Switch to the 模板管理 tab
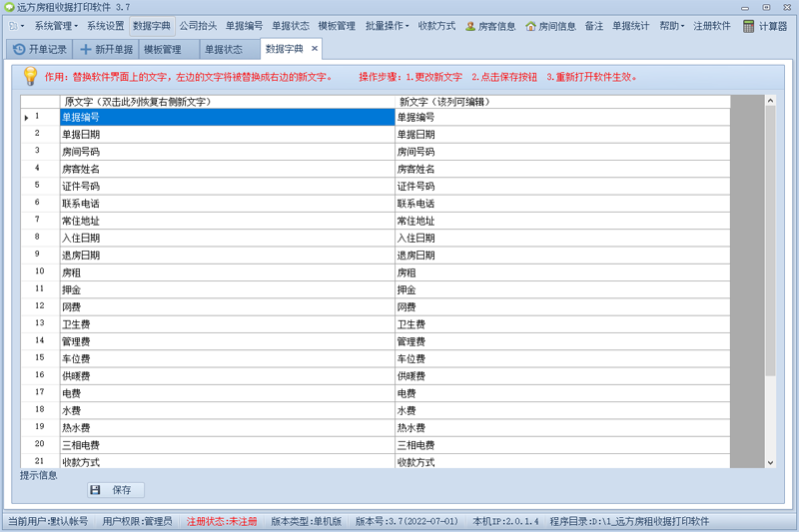 (x=168, y=49)
